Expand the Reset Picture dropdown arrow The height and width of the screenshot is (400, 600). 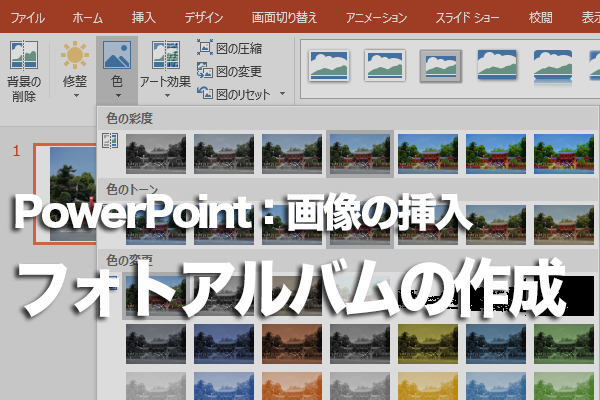[282, 94]
